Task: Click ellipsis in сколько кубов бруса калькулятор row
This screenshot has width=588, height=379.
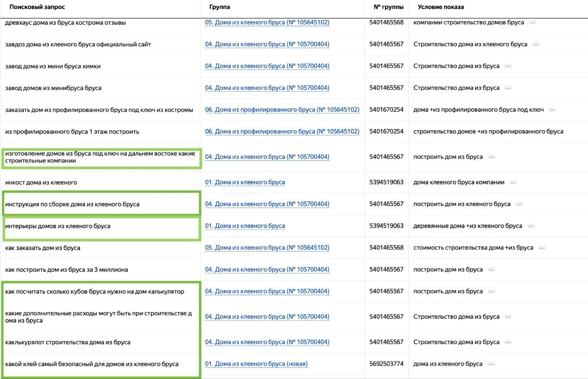Action: [492, 291]
